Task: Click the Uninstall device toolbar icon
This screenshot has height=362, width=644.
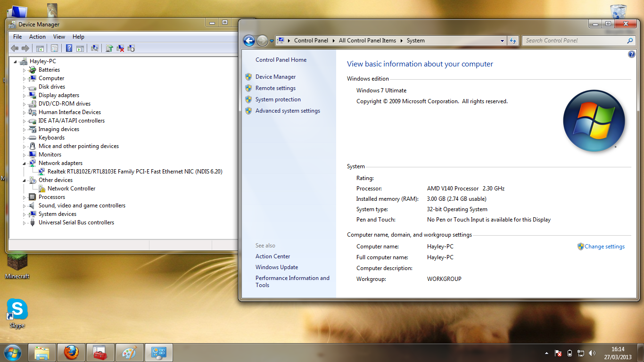Action: [120, 48]
